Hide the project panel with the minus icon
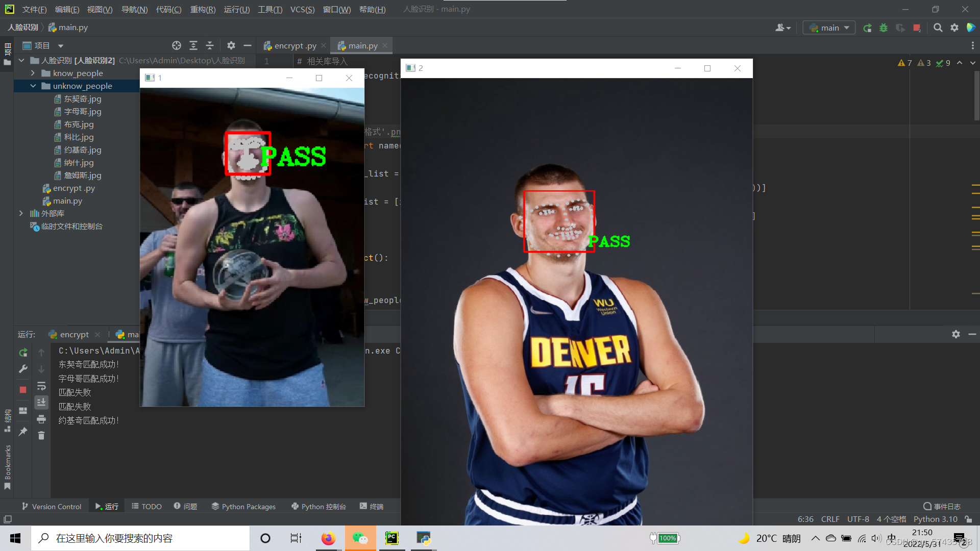This screenshot has height=551, width=980. point(248,46)
